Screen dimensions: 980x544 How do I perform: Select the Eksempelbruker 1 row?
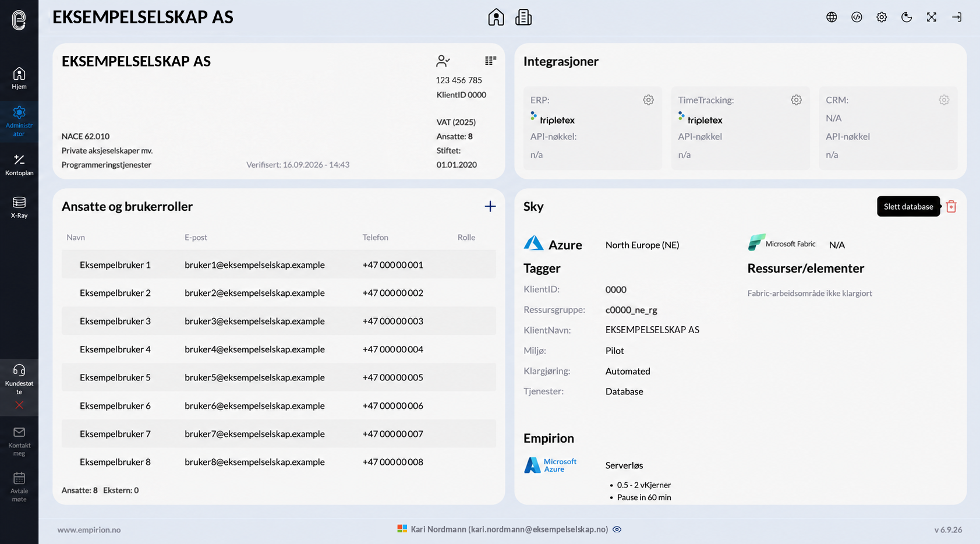tap(279, 264)
